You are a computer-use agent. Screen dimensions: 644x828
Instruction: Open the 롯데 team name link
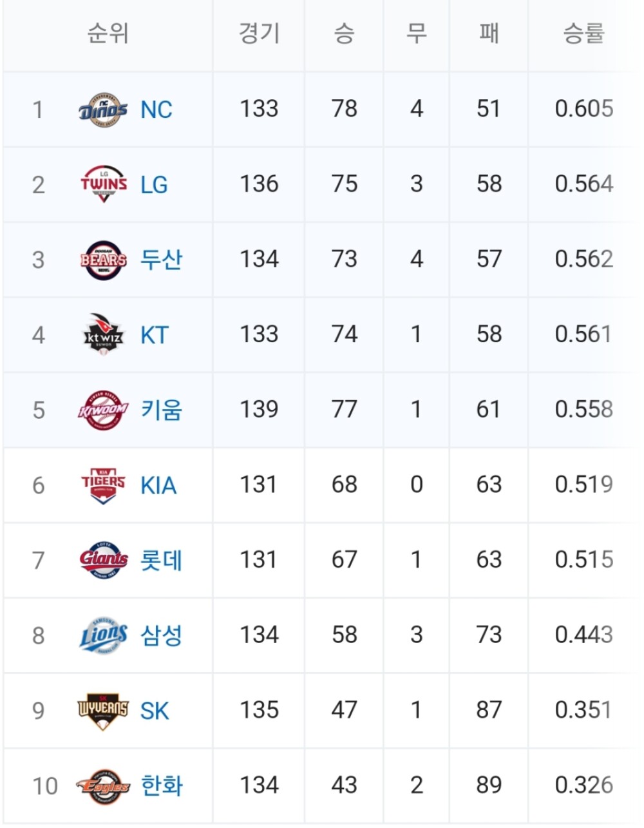pos(162,560)
